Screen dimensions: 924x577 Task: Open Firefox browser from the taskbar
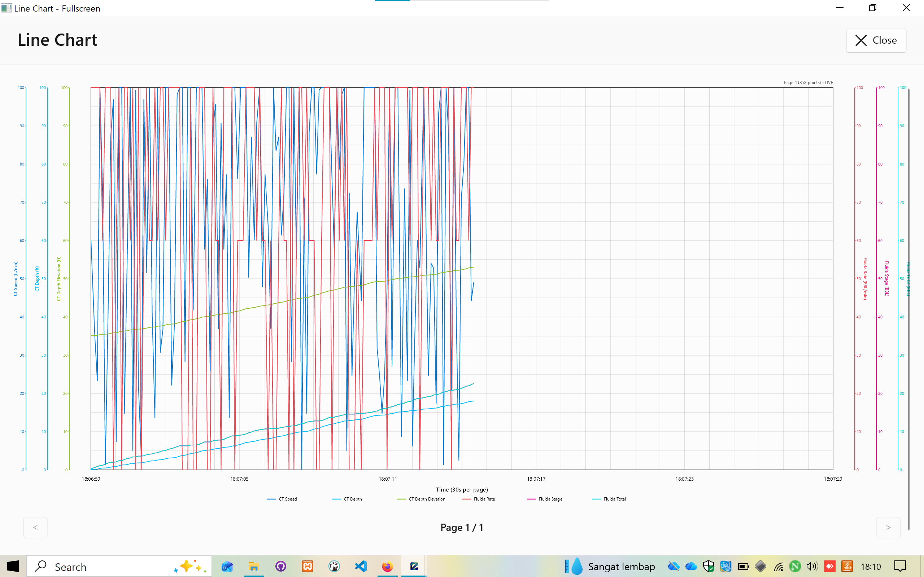pos(387,566)
